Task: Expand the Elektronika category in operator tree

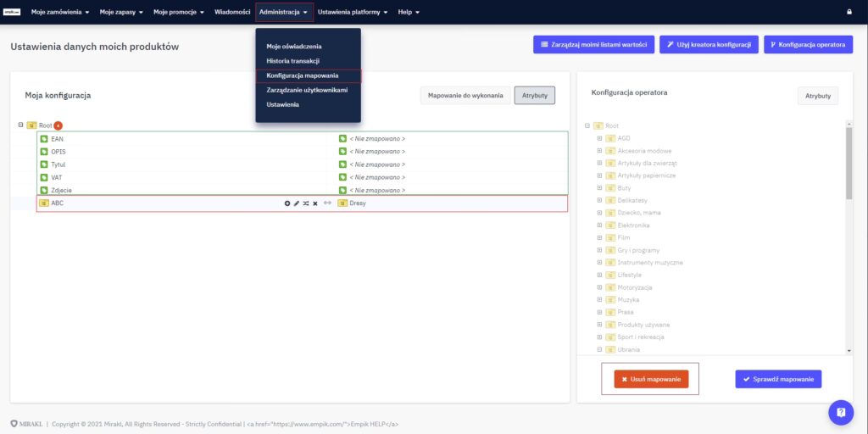Action: point(599,225)
